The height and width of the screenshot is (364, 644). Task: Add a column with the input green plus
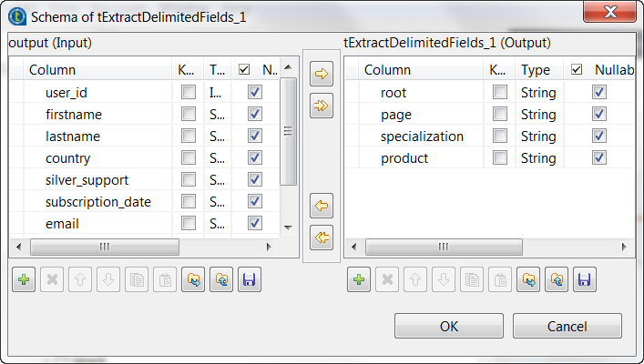click(24, 280)
